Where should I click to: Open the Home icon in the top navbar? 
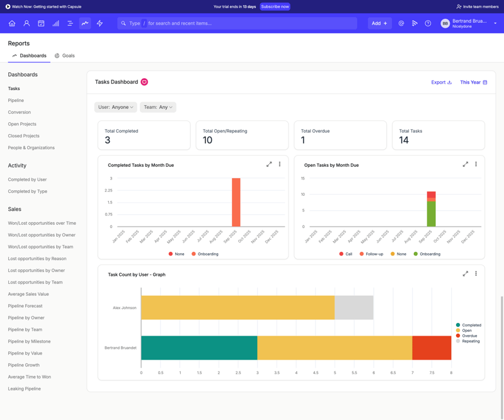click(12, 23)
